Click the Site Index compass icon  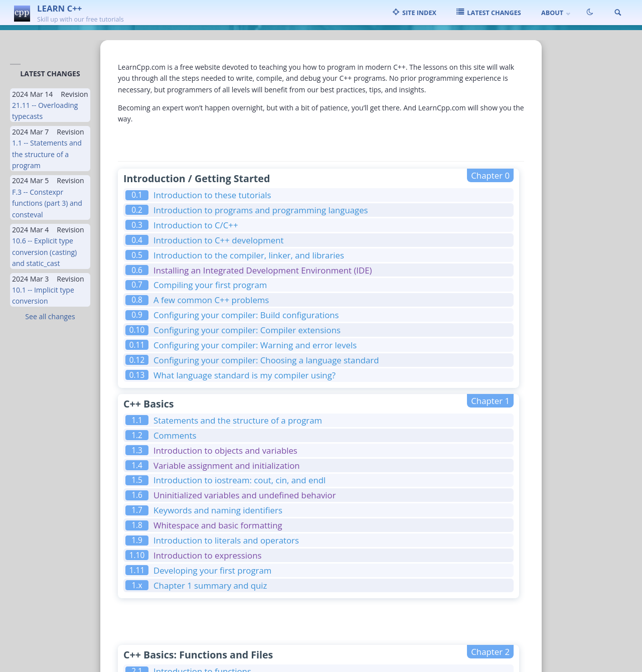coord(395,12)
